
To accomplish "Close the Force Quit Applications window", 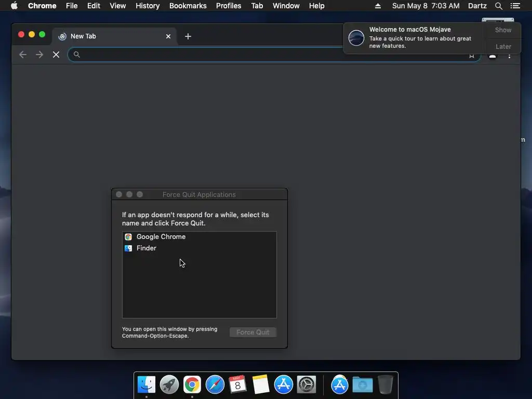I will (x=119, y=194).
